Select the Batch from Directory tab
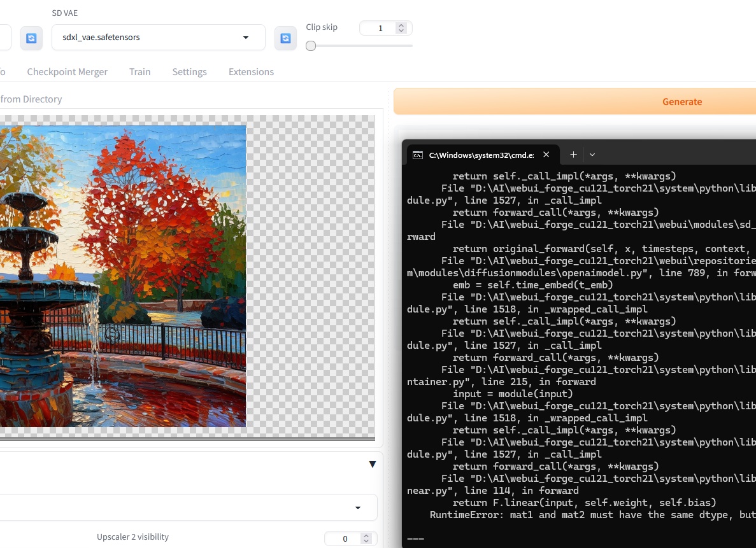This screenshot has width=756, height=548. pos(31,99)
